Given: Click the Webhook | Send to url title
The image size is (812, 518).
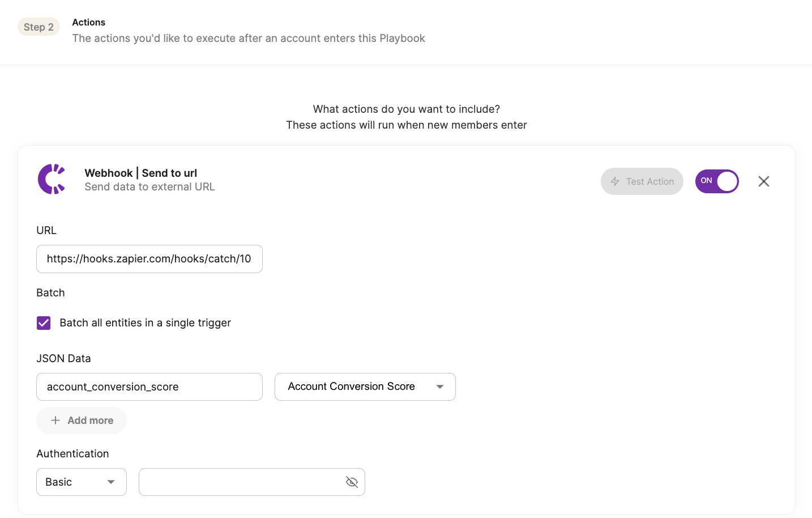Looking at the screenshot, I should (140, 173).
